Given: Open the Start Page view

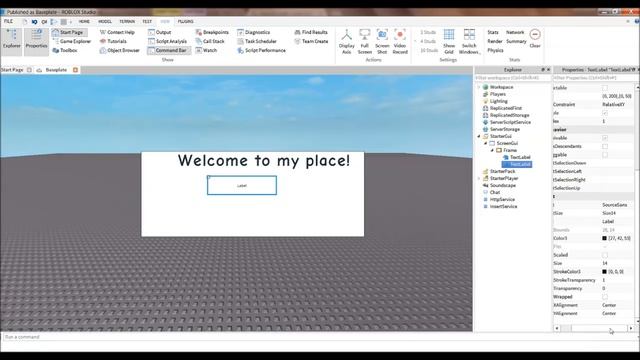Looking at the screenshot, I should (x=69, y=32).
